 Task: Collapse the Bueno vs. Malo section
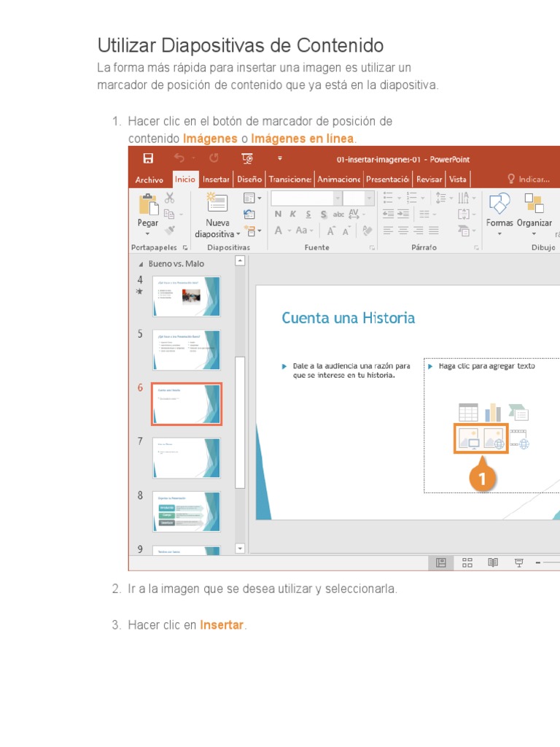pos(141,264)
